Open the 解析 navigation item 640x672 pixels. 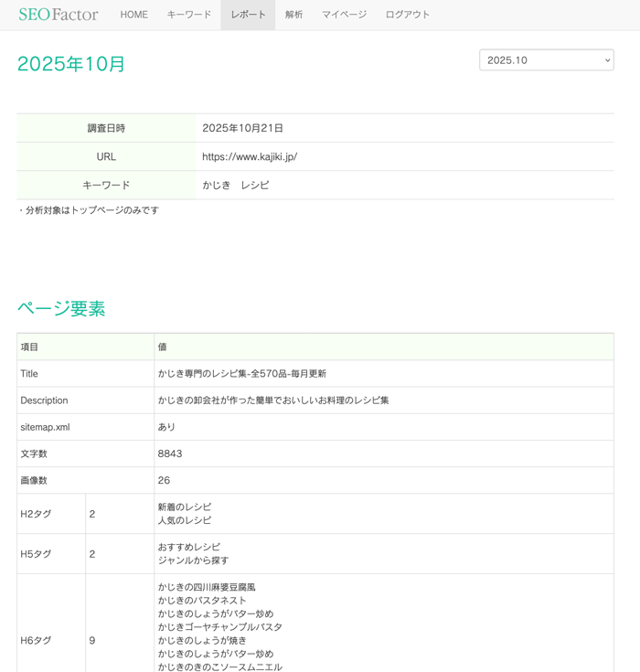point(293,15)
